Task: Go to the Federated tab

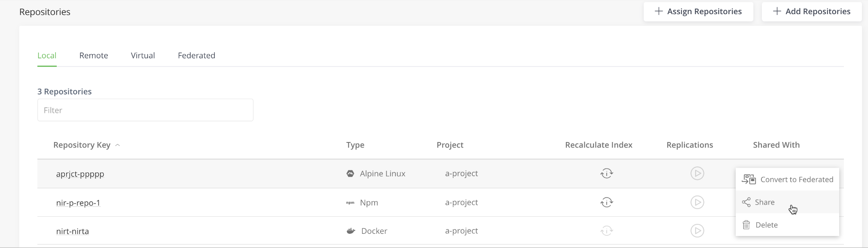Action: click(196, 55)
